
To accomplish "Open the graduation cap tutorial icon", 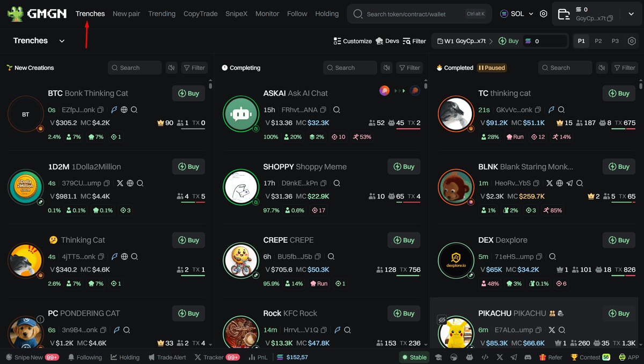I will [x=438, y=357].
